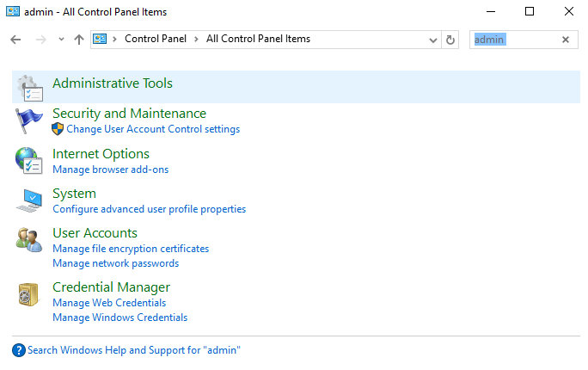Open Change User Account Control settings
The height and width of the screenshot is (370, 588).
click(x=153, y=129)
